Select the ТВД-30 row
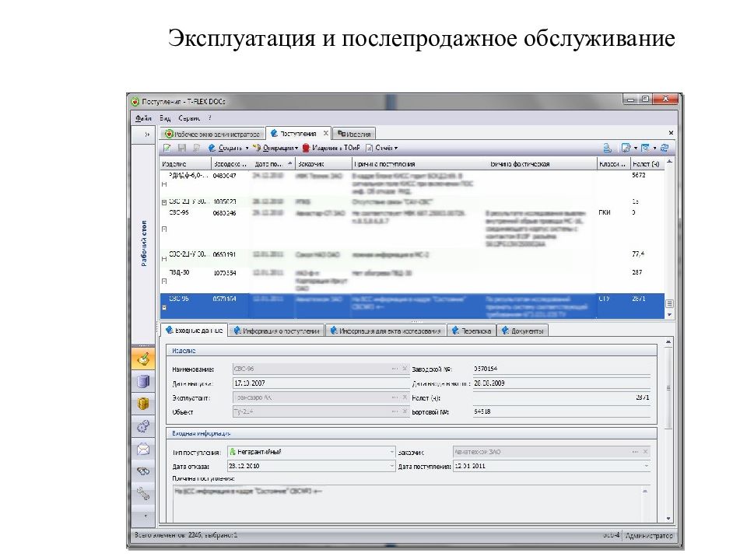This screenshot has height=560, width=747. pyautogui.click(x=412, y=280)
